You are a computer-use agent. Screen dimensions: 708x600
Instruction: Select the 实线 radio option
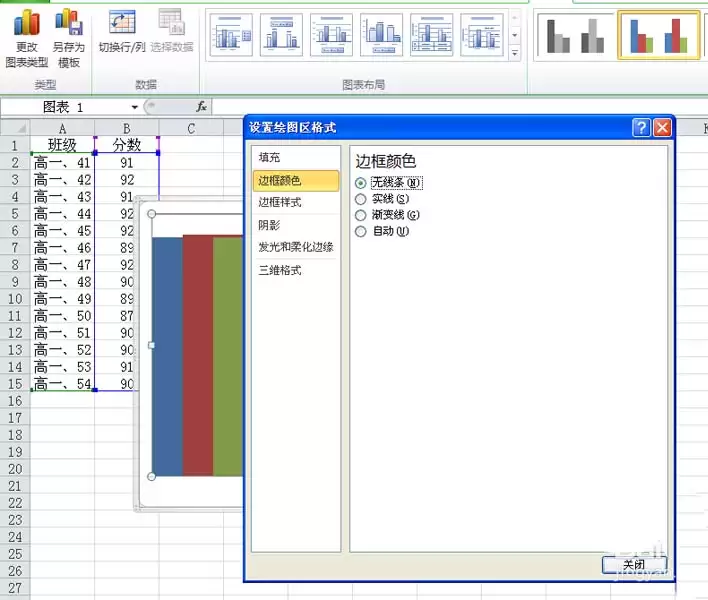point(361,199)
